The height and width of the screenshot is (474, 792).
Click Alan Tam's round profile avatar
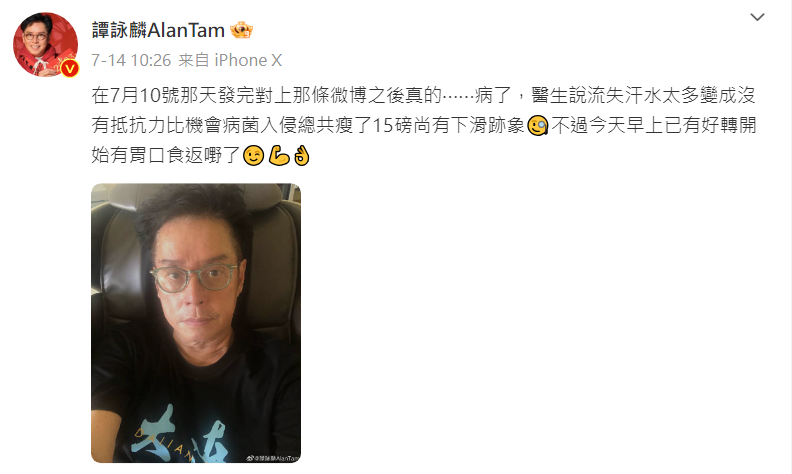tap(45, 44)
